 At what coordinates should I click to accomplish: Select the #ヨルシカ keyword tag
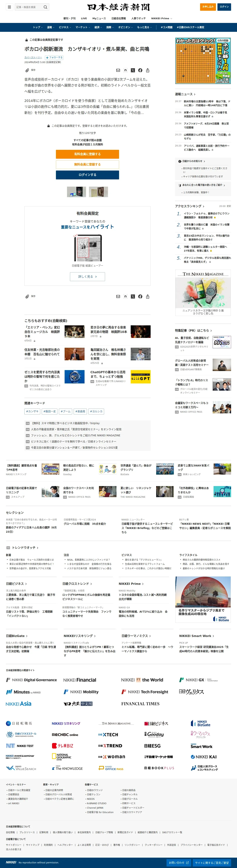pos(96,411)
